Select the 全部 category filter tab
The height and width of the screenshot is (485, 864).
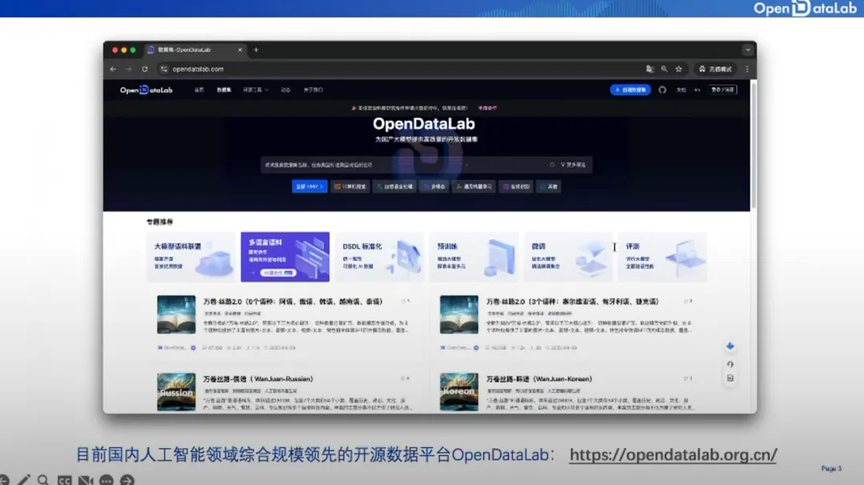click(x=310, y=186)
